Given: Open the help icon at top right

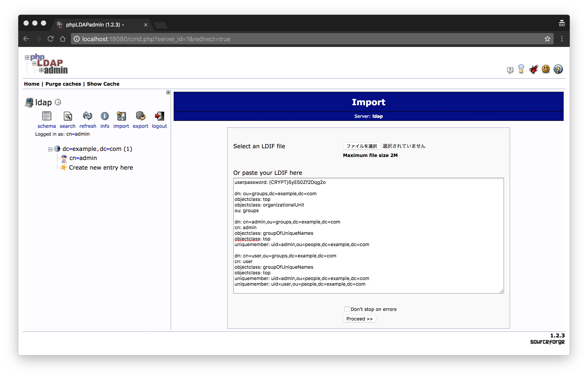Looking at the screenshot, I should [558, 69].
